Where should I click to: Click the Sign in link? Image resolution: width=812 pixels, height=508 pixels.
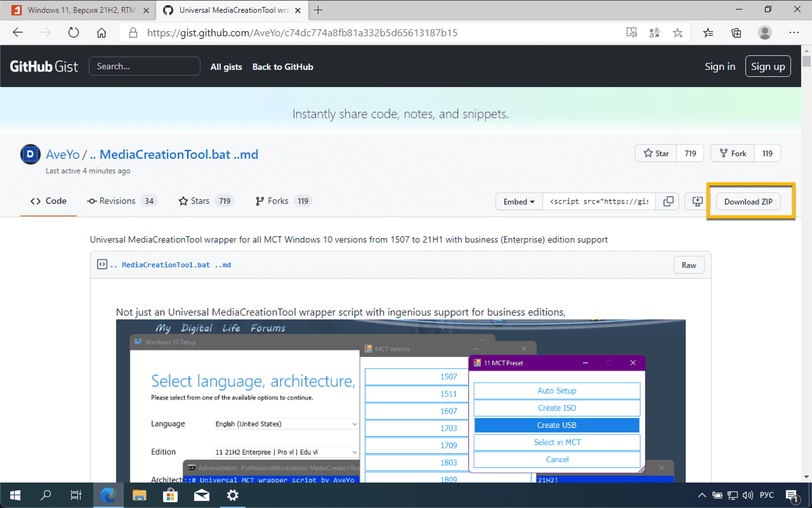click(720, 66)
